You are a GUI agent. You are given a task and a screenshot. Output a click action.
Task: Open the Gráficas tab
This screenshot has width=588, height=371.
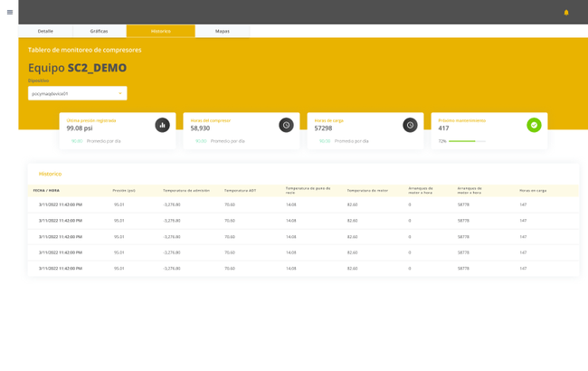(99, 31)
